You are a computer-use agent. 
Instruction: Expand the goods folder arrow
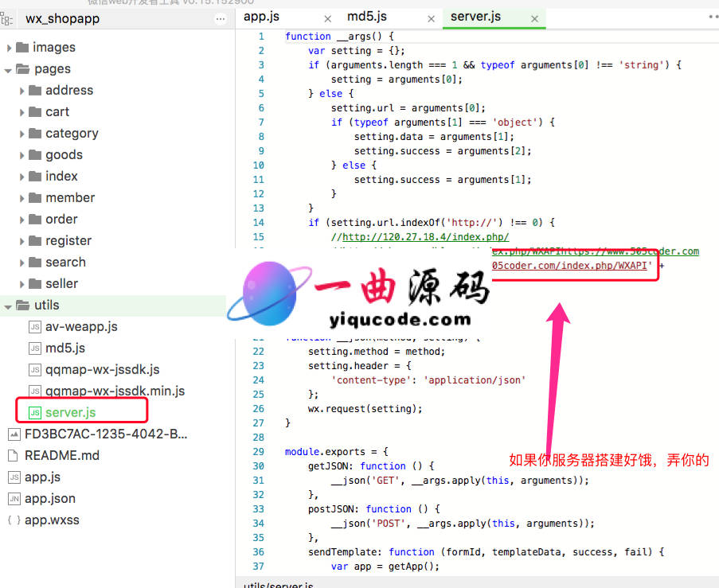coord(21,155)
